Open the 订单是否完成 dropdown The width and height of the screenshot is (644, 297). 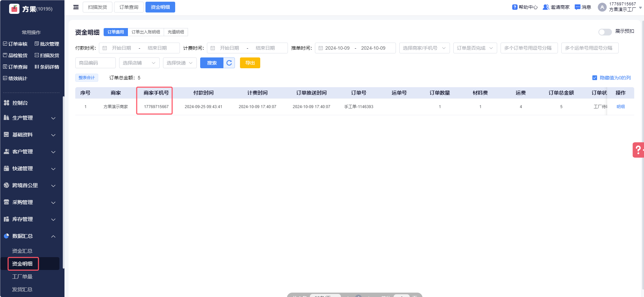[x=475, y=48]
